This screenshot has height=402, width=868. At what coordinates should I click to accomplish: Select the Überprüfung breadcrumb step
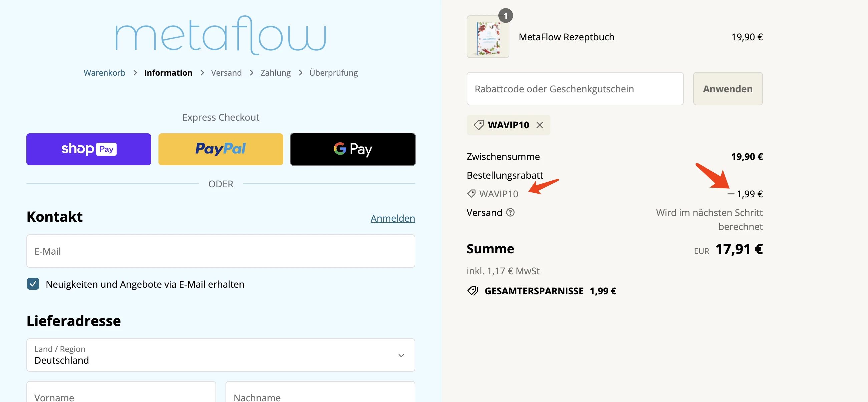(334, 73)
